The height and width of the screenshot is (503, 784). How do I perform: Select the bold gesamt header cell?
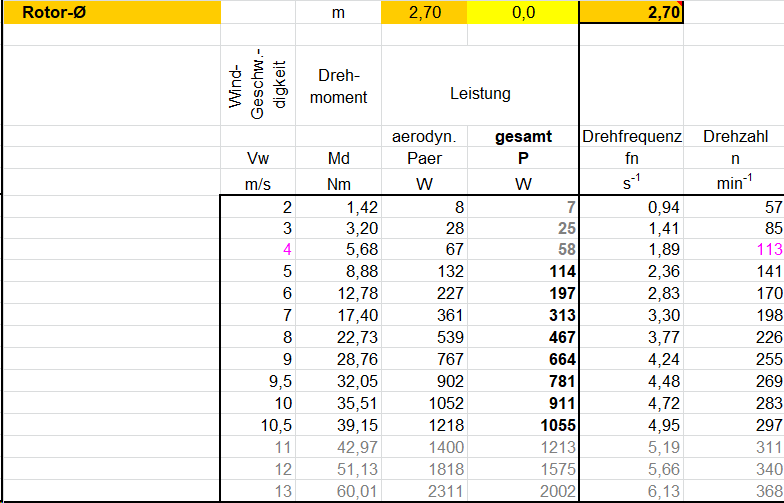click(x=523, y=137)
